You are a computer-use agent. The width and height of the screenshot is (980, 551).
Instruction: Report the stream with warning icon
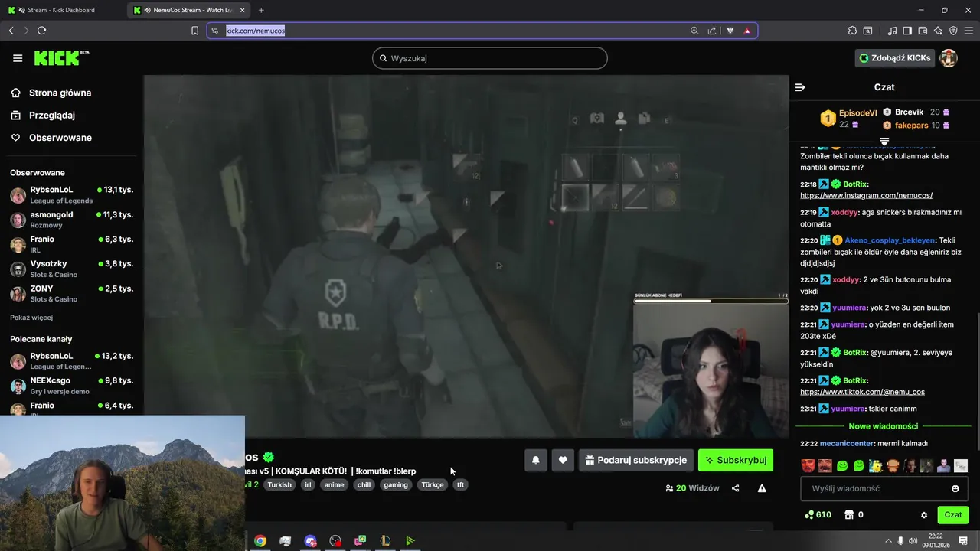pos(762,488)
